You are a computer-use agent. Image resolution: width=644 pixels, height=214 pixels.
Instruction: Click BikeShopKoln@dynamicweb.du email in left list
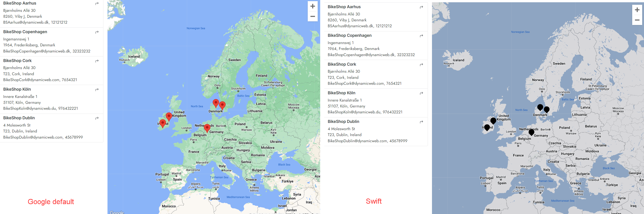coord(30,109)
